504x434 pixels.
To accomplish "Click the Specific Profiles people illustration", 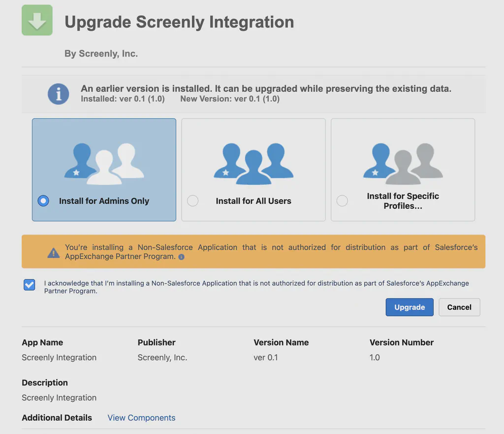I will 403,163.
